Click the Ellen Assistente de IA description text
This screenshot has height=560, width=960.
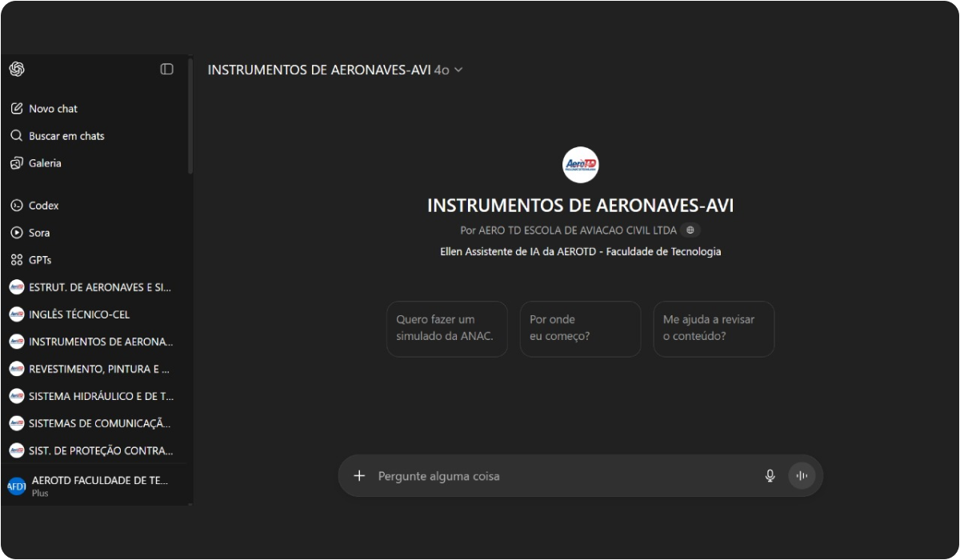[x=580, y=252]
